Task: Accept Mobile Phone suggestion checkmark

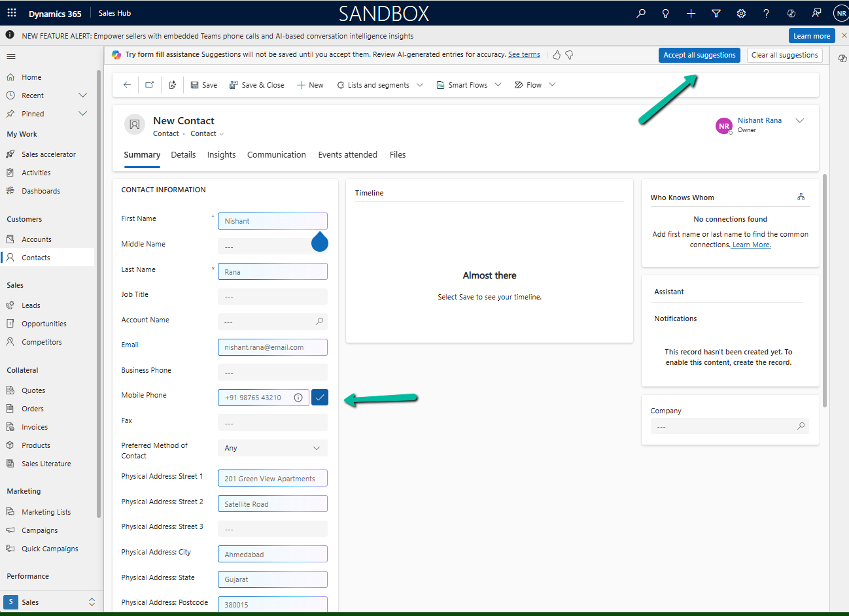Action: click(320, 398)
